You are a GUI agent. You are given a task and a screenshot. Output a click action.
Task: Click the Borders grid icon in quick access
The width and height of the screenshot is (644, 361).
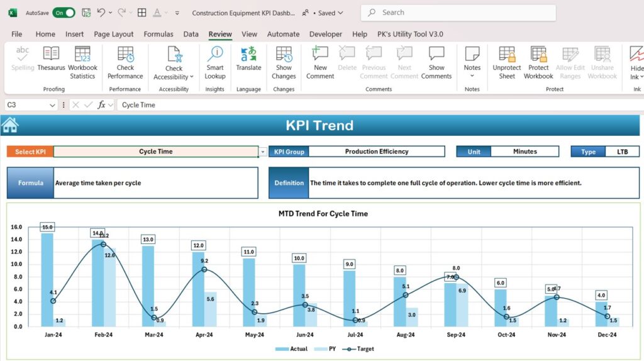(x=142, y=13)
